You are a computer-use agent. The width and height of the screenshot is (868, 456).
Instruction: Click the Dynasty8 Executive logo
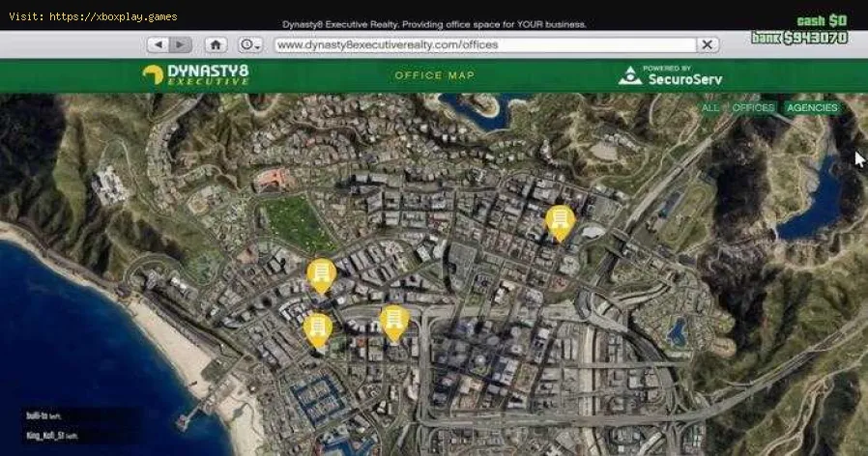click(195, 75)
